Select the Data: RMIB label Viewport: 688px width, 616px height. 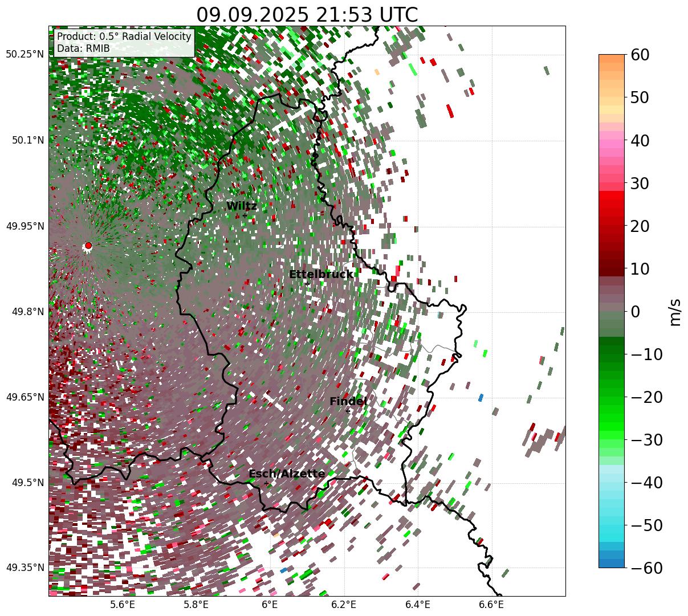point(83,48)
